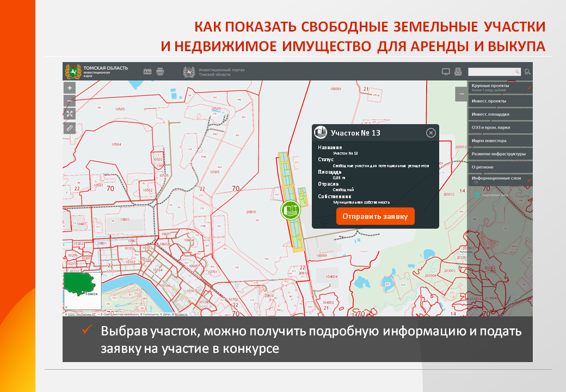This screenshot has height=392, width=566.
Task: Open the Ищем инвестора menu section
Action: pyautogui.click(x=500, y=141)
